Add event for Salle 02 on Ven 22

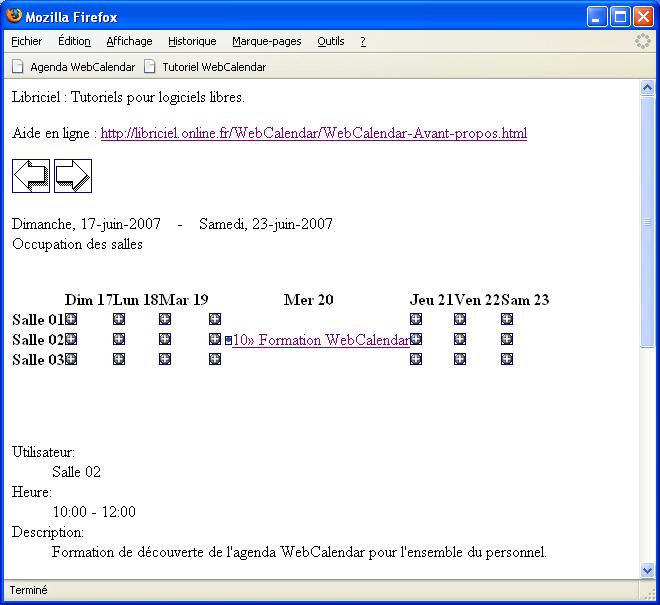tap(460, 339)
